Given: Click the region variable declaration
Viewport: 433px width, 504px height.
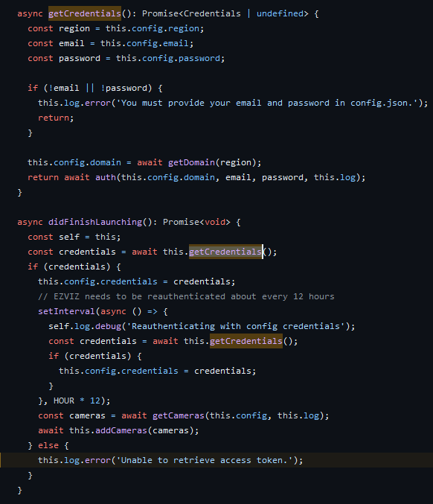Looking at the screenshot, I should 74,28.
